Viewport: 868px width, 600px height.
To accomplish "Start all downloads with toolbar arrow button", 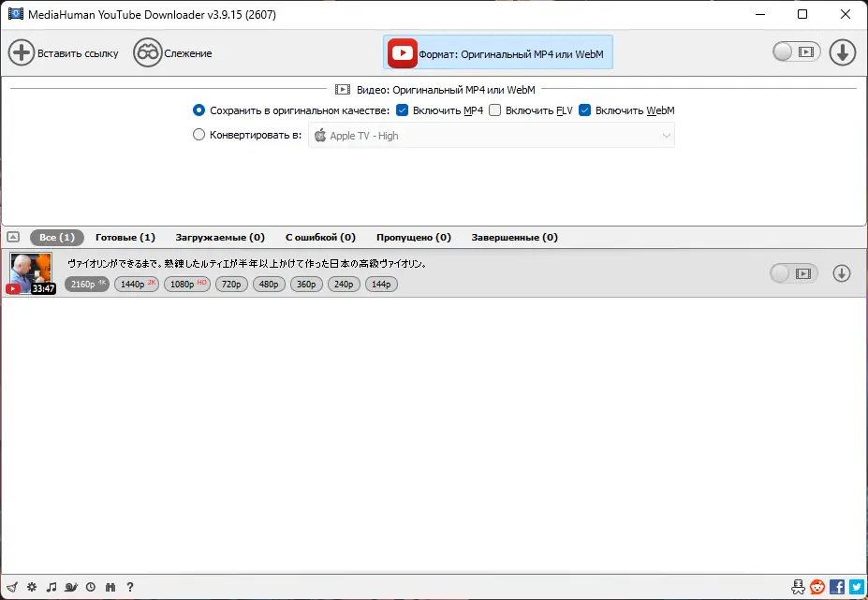I will point(843,52).
